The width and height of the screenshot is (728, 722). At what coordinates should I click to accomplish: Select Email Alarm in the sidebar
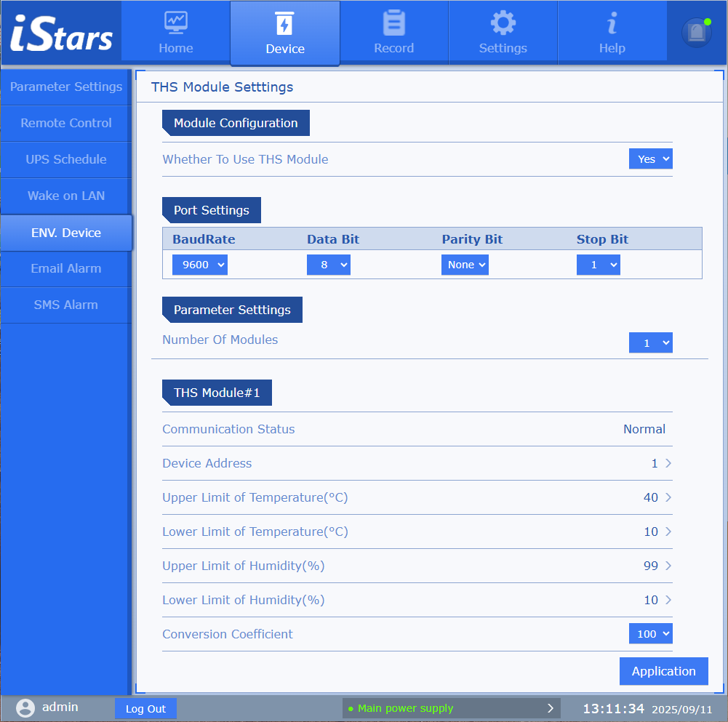point(66,269)
